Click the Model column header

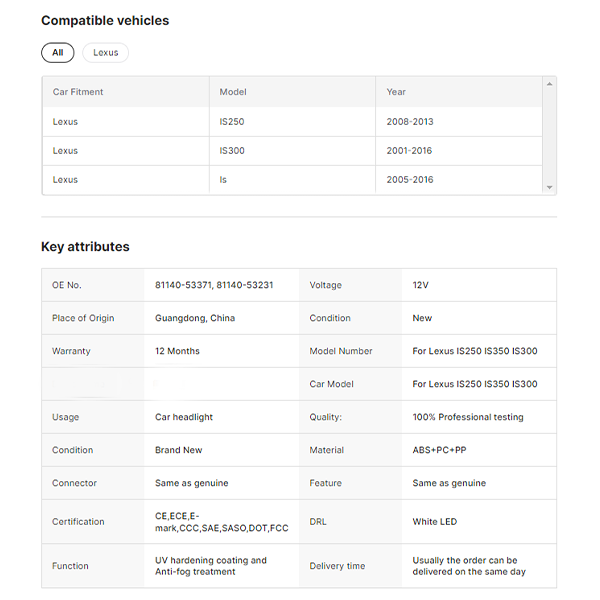[x=233, y=92]
